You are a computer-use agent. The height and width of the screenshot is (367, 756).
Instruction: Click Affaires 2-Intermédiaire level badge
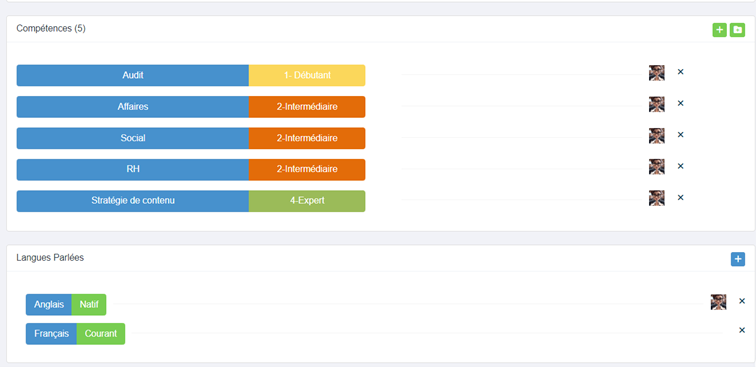click(307, 107)
